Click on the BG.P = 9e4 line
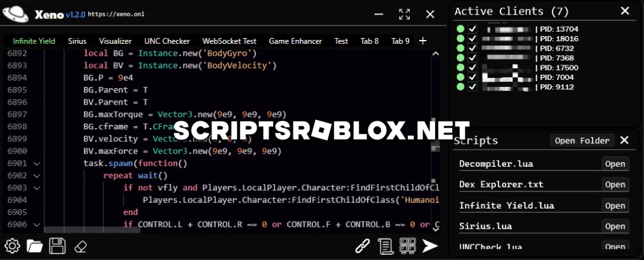The image size is (644, 260). 108,78
